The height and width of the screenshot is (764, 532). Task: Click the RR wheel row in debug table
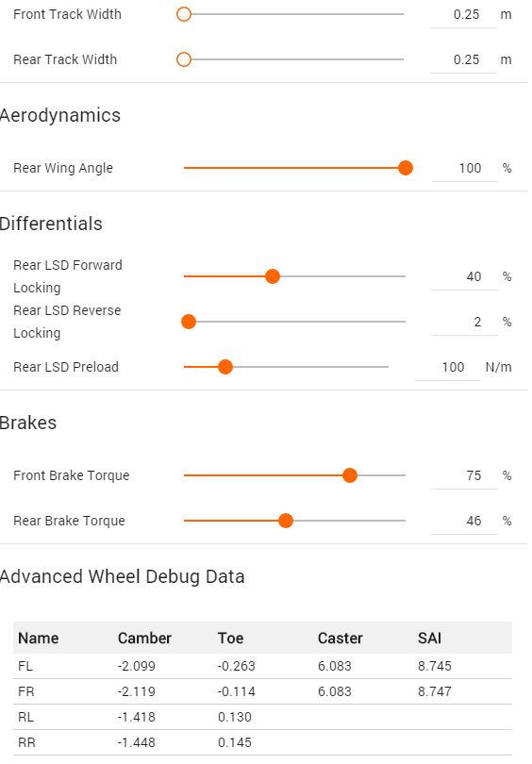click(x=262, y=742)
